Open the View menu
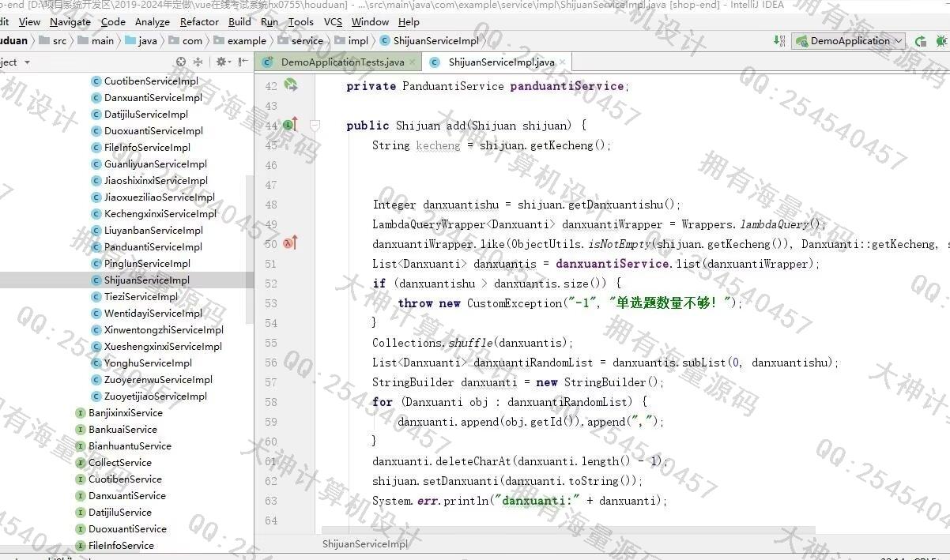Viewport: 950px width, 560px height. 29,22
